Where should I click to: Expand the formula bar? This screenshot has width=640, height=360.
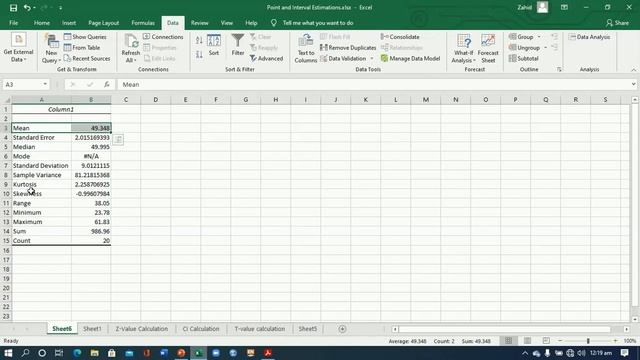pyautogui.click(x=633, y=84)
